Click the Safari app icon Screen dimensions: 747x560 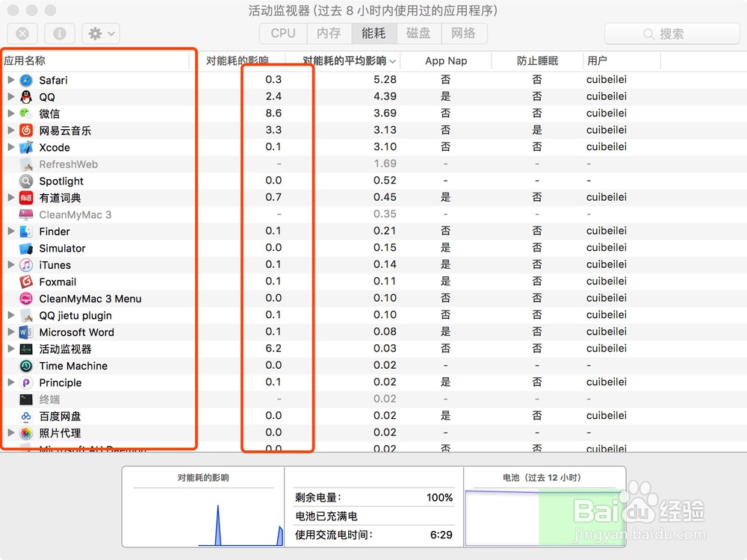pos(26,80)
